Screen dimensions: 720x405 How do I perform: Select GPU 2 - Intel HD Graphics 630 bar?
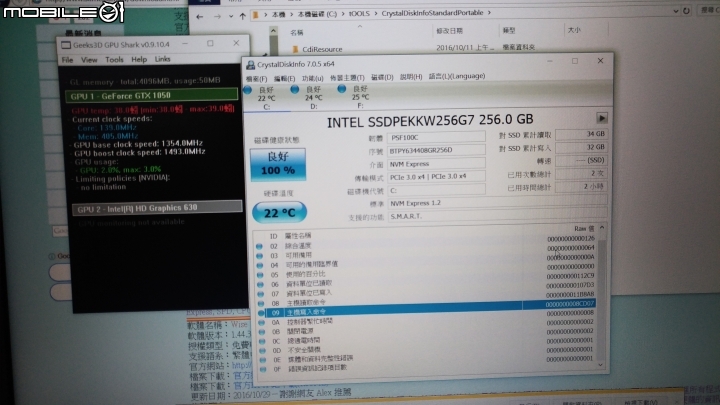pyautogui.click(x=157, y=208)
